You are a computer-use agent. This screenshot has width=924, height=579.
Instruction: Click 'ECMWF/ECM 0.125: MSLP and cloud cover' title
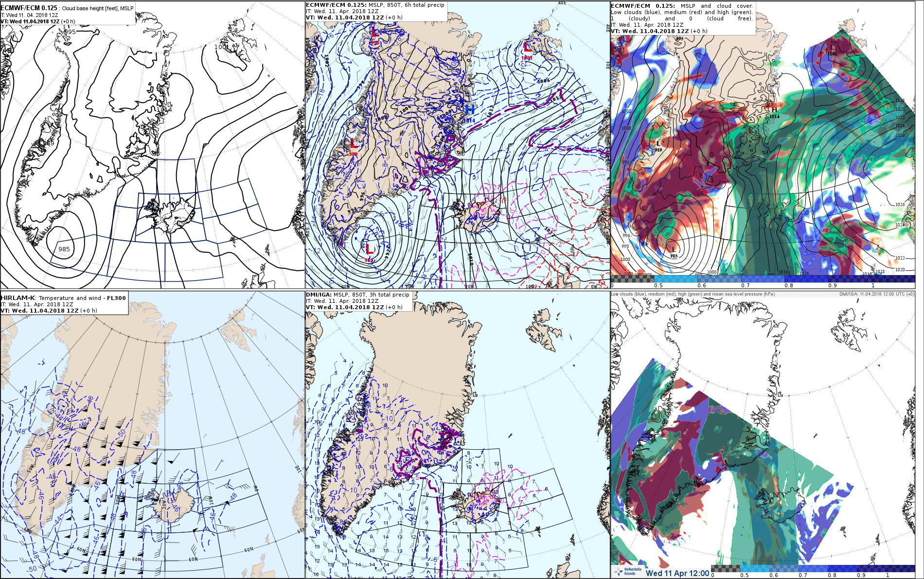point(682,5)
